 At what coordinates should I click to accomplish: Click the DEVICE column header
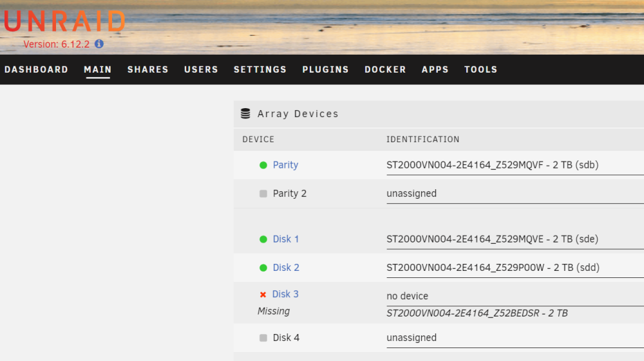click(x=258, y=140)
